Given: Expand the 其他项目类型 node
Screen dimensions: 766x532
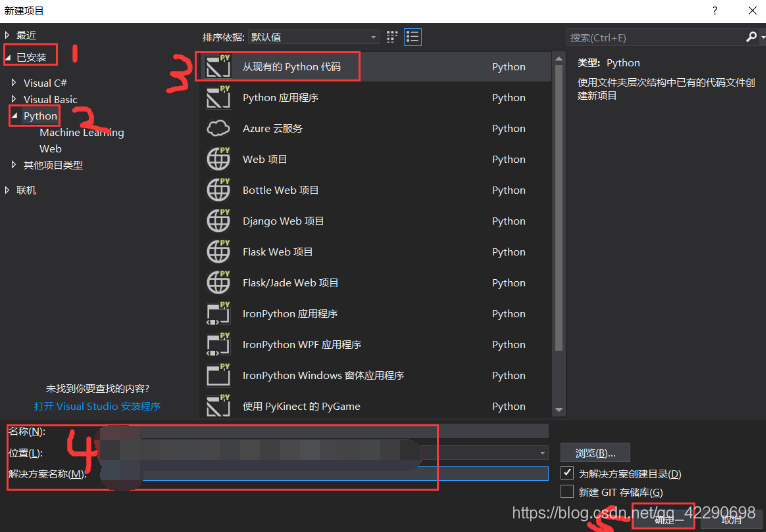Looking at the screenshot, I should pyautogui.click(x=14, y=165).
